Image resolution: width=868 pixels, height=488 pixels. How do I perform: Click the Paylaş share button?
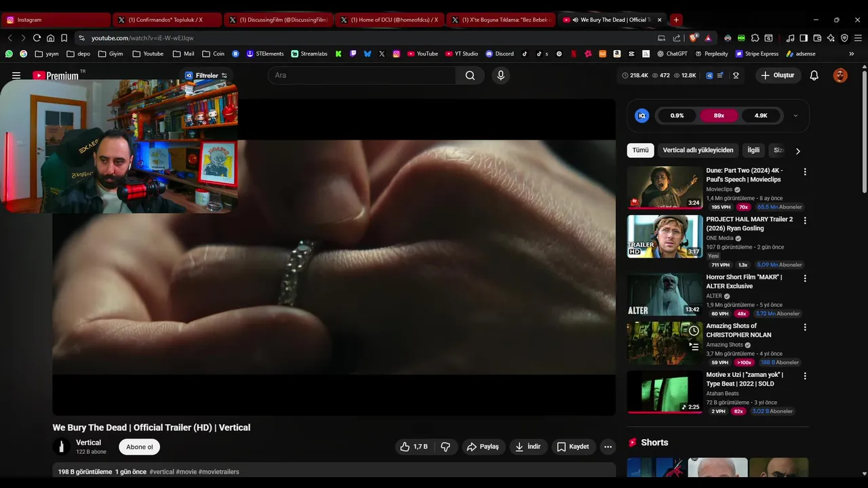[x=484, y=447]
